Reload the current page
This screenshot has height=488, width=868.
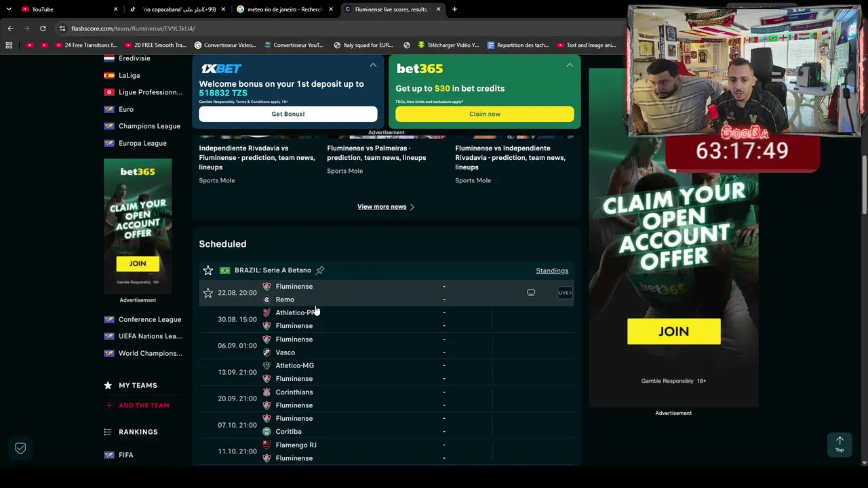[43, 28]
